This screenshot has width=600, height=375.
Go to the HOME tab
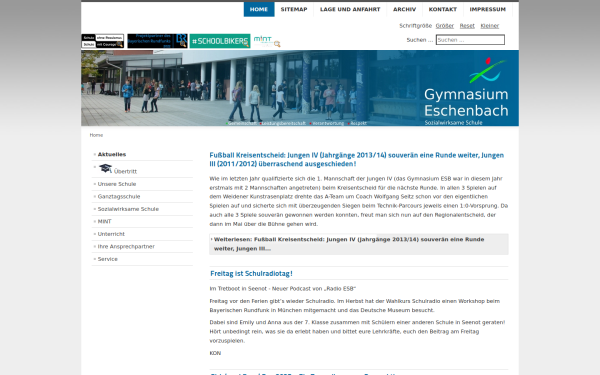point(259,9)
